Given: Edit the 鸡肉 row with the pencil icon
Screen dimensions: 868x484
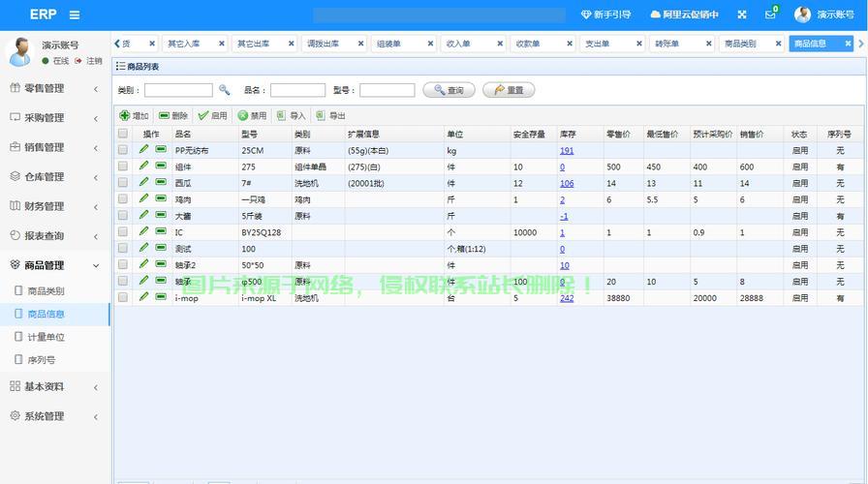Looking at the screenshot, I should click(144, 198).
